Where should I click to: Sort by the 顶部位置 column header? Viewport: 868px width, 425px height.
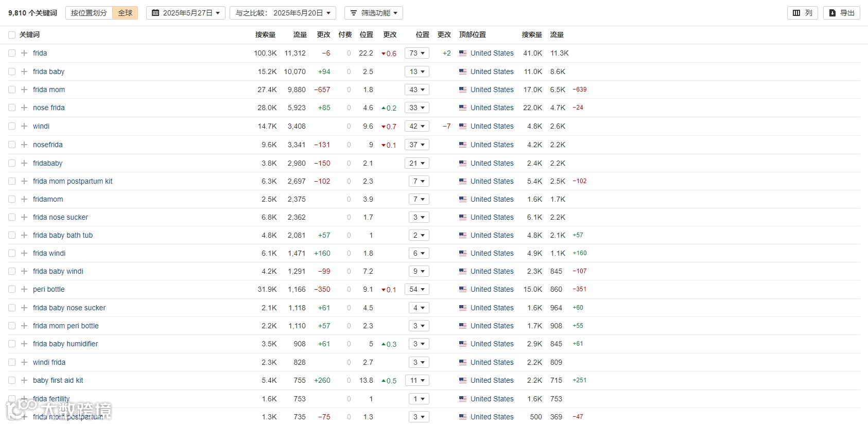(x=472, y=35)
